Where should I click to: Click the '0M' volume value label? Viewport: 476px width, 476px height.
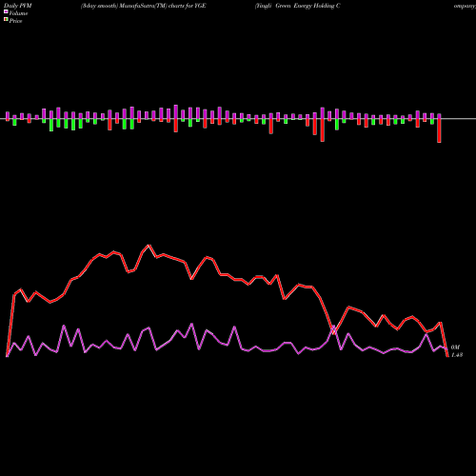455,347
